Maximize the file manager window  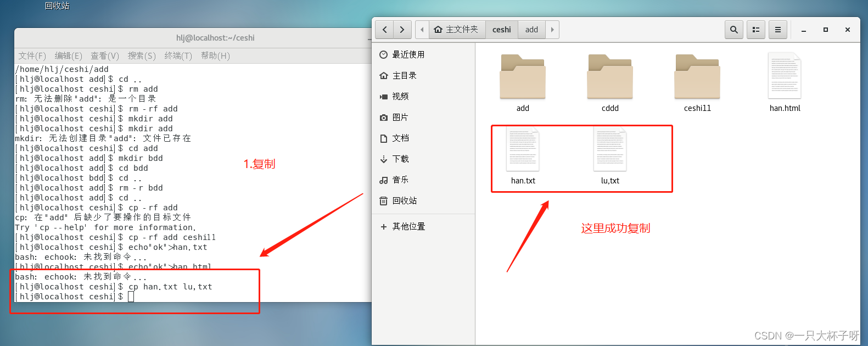pyautogui.click(x=825, y=30)
